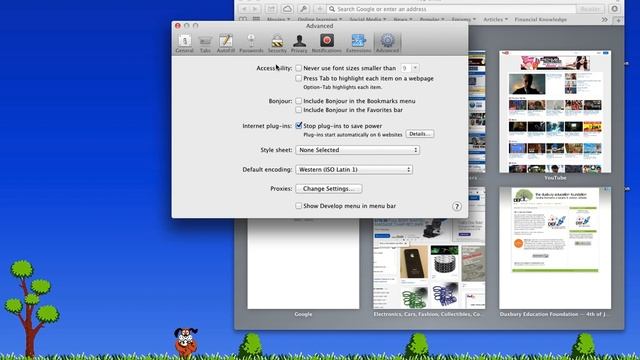Viewport: 640px width, 360px height.
Task: Open the Extensions preferences pane
Action: coord(359,43)
